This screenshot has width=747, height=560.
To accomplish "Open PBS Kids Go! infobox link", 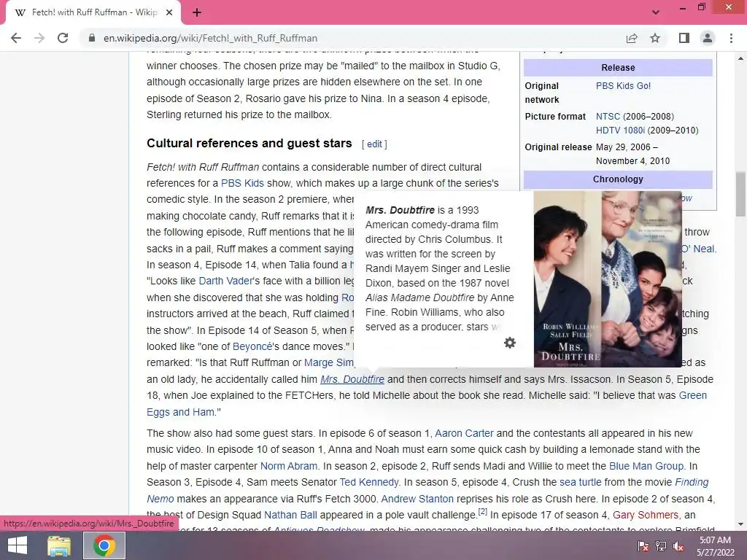I will point(623,86).
